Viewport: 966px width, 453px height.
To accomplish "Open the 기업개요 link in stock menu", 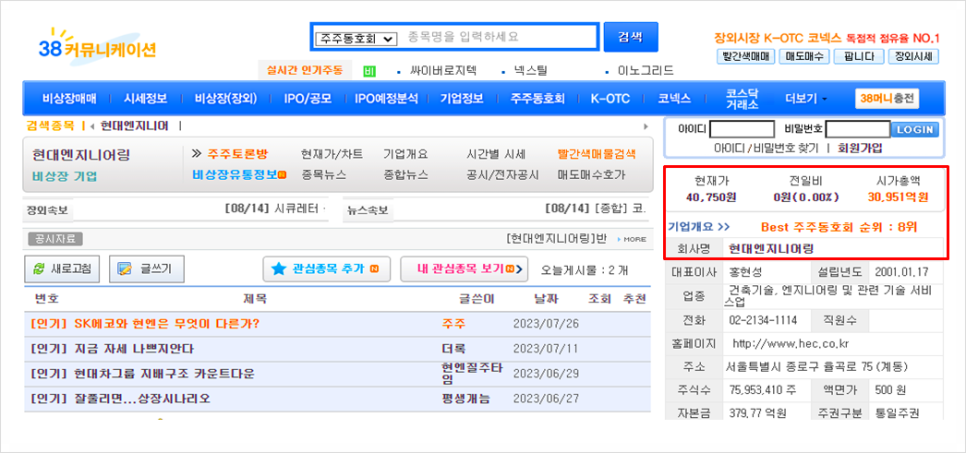I will 405,154.
